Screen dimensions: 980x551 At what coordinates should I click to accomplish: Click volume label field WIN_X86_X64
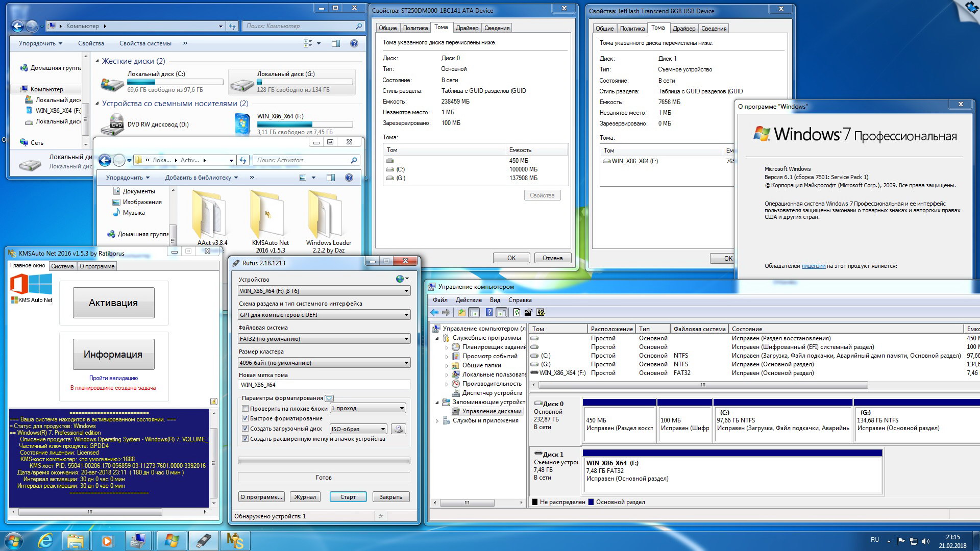tap(324, 385)
